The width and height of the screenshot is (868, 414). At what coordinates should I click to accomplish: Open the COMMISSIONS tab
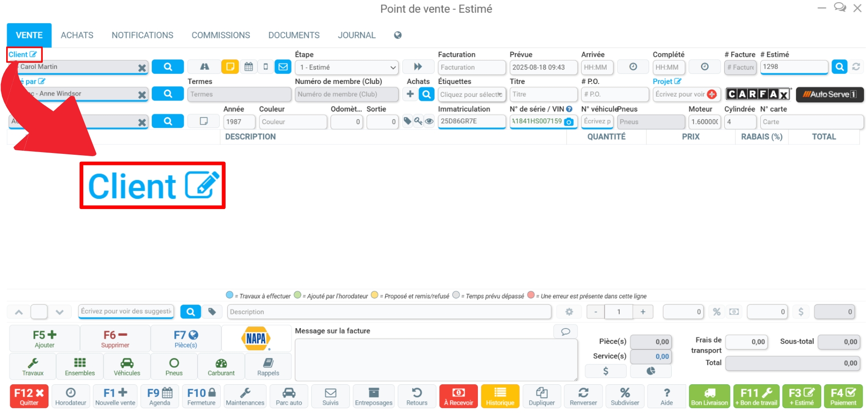pyautogui.click(x=221, y=35)
